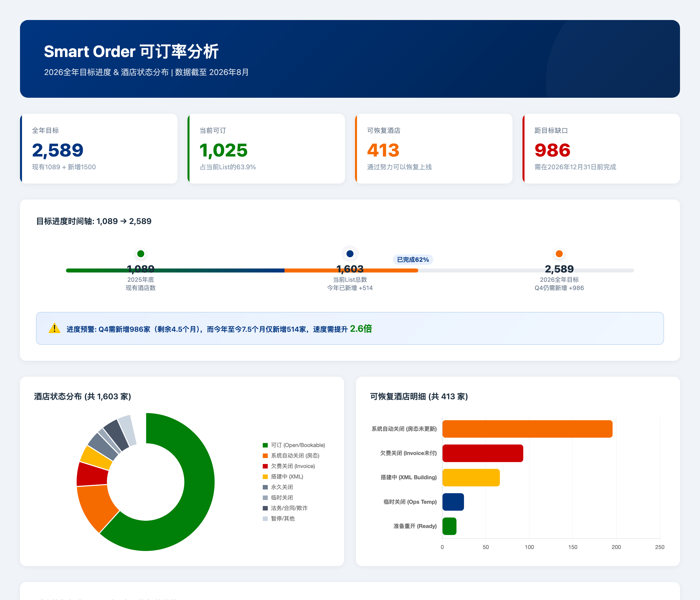Image resolution: width=700 pixels, height=600 pixels.
Task: Click the green 准备重开 bar
Action: coord(449,526)
